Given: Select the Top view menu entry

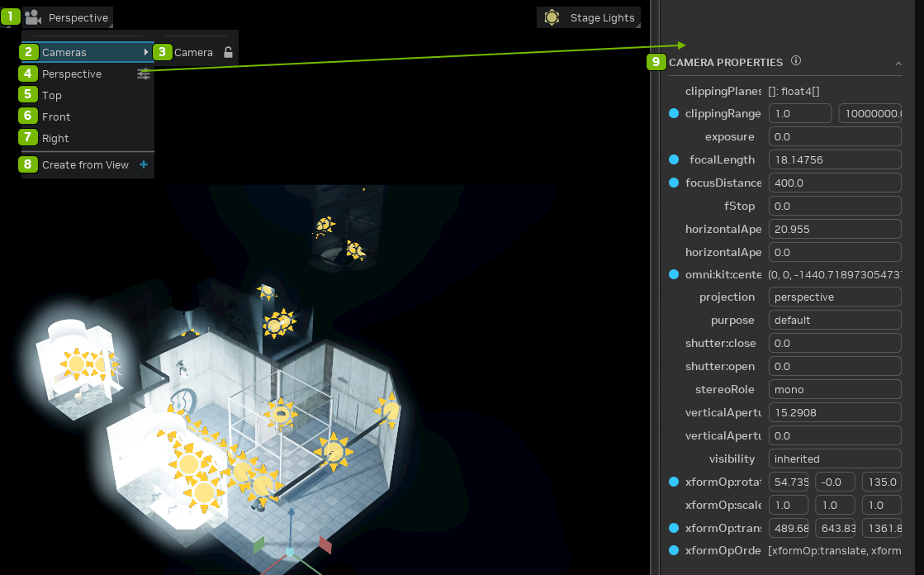Looking at the screenshot, I should (52, 95).
